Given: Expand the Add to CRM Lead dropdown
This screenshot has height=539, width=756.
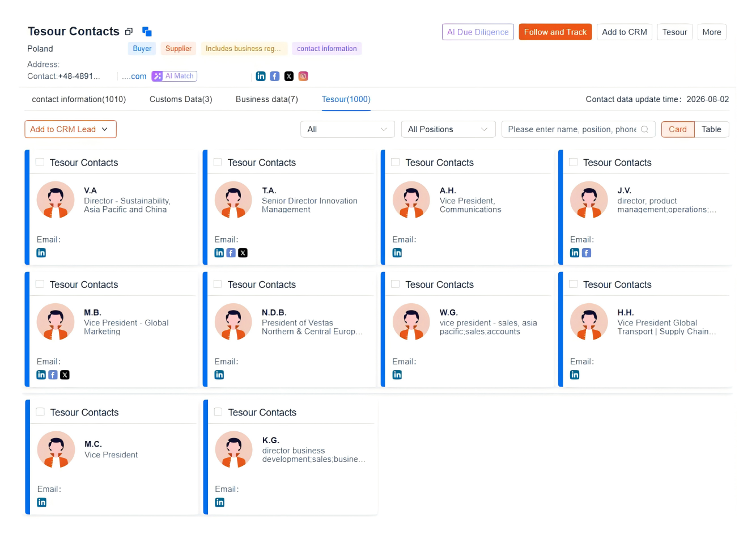Looking at the screenshot, I should pyautogui.click(x=70, y=129).
